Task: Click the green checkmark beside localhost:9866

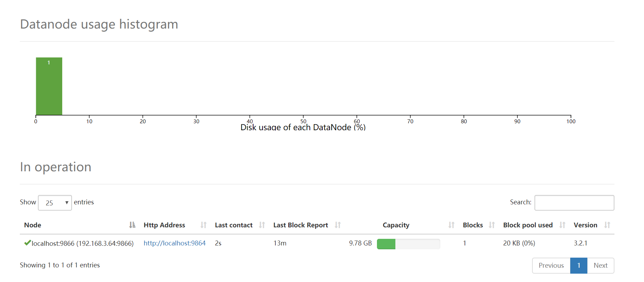Action: (27, 243)
